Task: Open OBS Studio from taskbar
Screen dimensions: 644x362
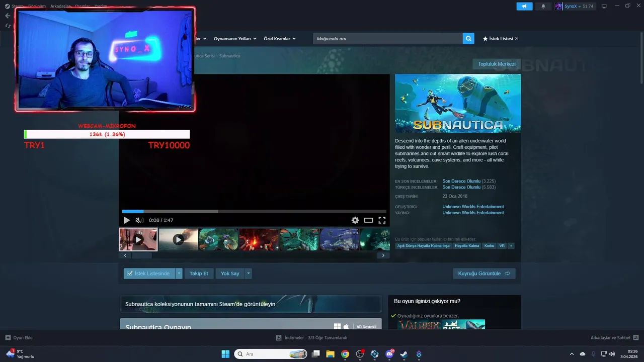Action: coord(360,354)
